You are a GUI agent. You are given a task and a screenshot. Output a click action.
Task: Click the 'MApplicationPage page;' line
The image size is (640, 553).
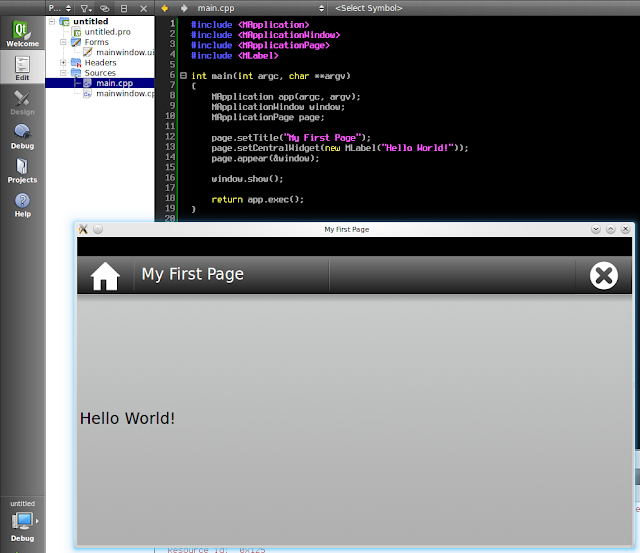pyautogui.click(x=268, y=117)
